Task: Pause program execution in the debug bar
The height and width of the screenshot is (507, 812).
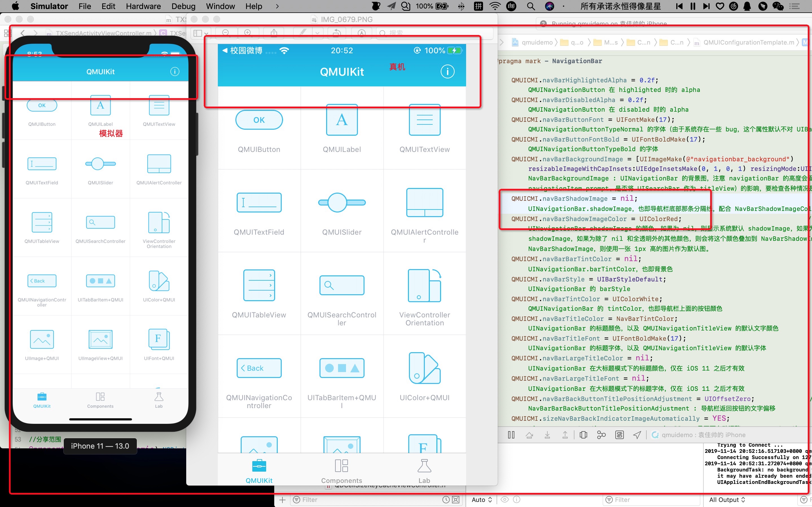Action: click(512, 435)
